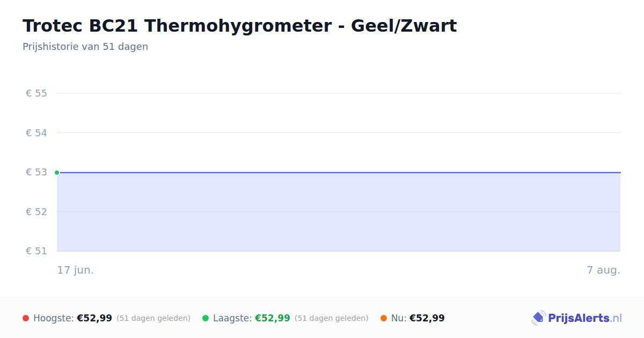The width and height of the screenshot is (644, 338).
Task: Select the 17 jun. start date label
Action: click(x=76, y=270)
